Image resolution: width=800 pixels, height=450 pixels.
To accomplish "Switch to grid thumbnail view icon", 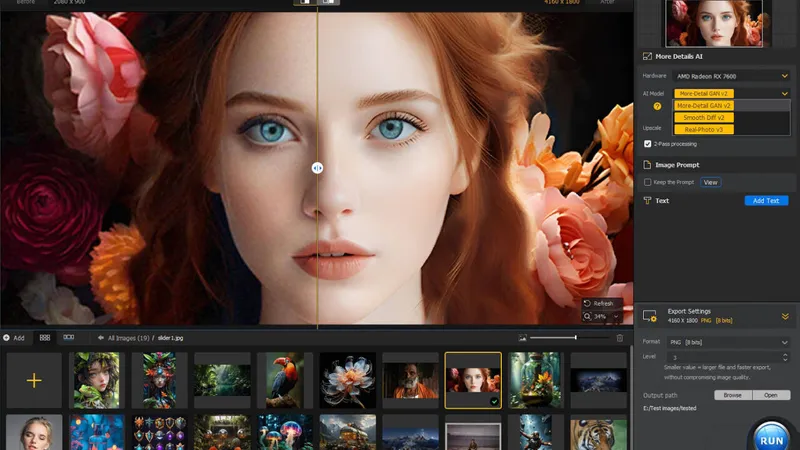I will [x=45, y=338].
